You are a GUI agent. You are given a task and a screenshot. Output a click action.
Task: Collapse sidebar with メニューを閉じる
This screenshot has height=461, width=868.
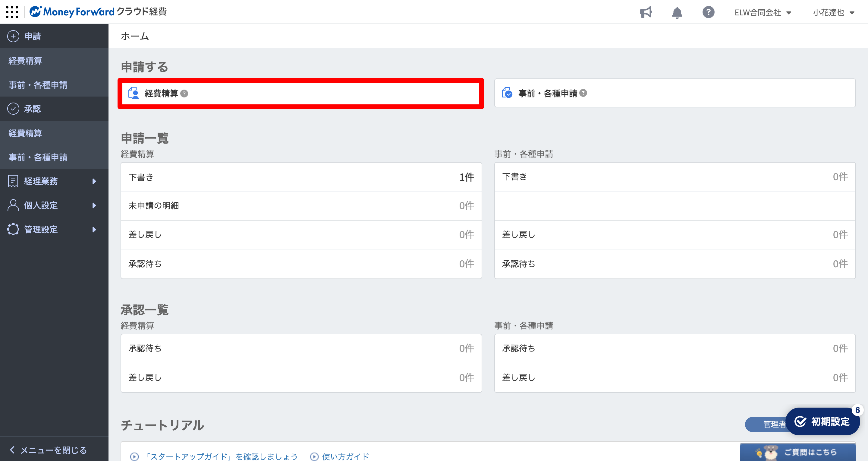click(x=49, y=450)
